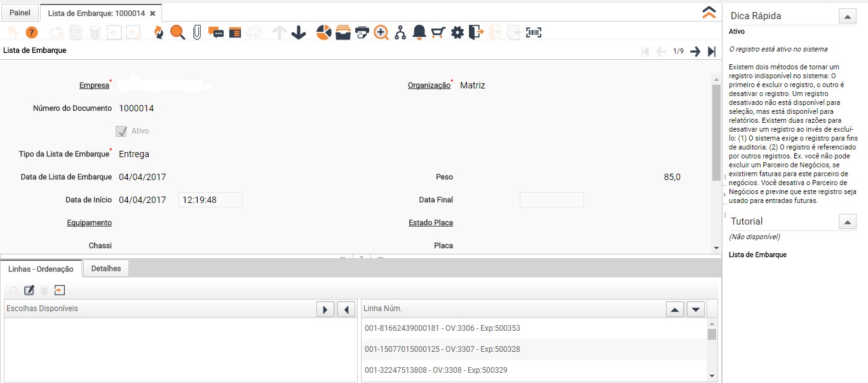Click Data de Lista de Embarque 04/04/2017
Viewport: 868px width, 383px height.
click(x=142, y=177)
